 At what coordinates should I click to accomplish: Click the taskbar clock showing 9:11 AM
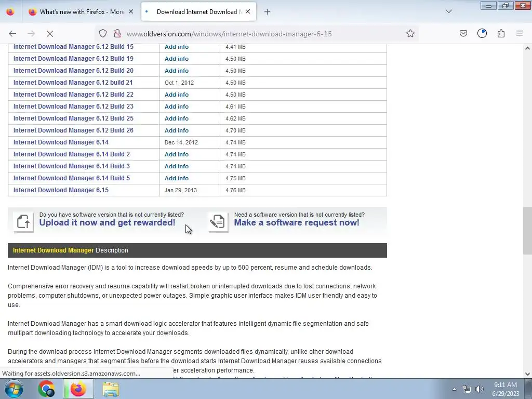coord(506,389)
